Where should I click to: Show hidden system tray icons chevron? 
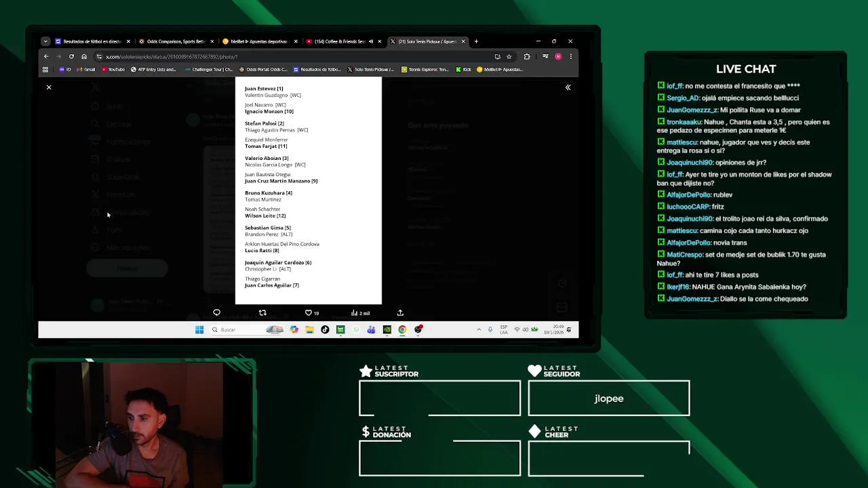(x=479, y=329)
